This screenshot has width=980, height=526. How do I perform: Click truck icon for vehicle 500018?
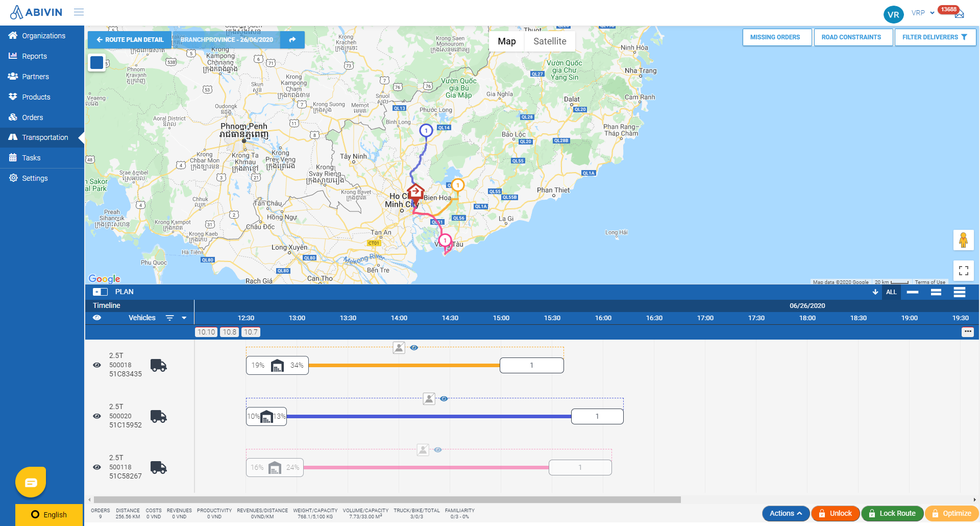coord(159,365)
